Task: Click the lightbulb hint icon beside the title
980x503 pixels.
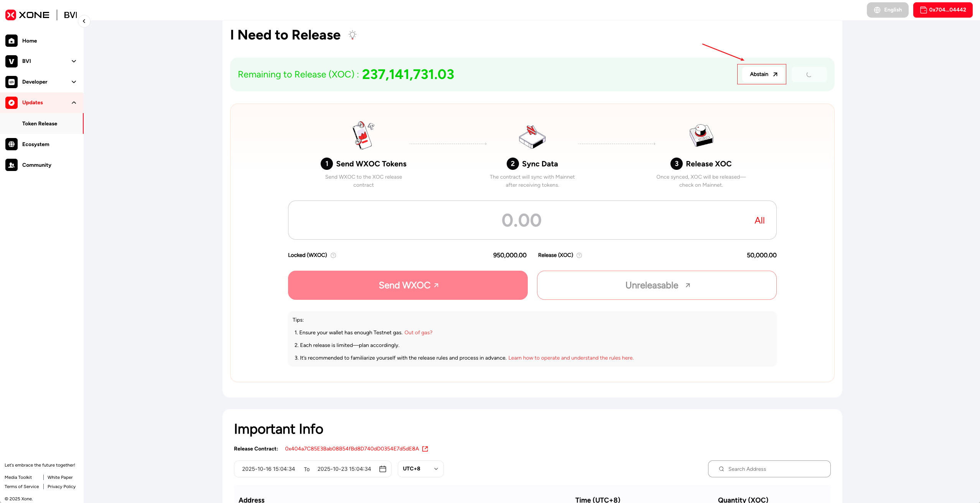Action: [352, 35]
